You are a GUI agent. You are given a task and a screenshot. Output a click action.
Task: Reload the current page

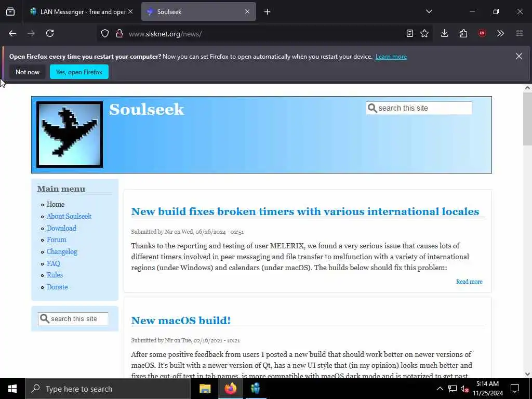click(x=50, y=33)
